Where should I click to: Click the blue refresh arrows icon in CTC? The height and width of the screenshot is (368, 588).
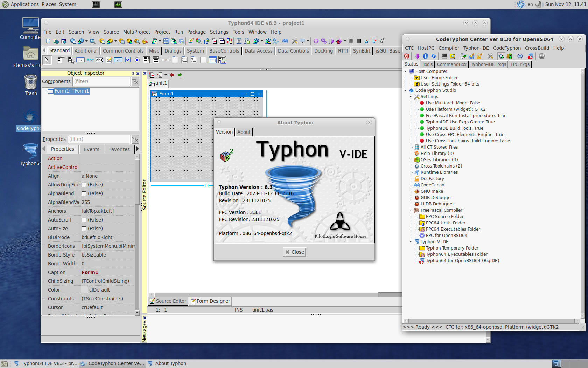pos(434,56)
